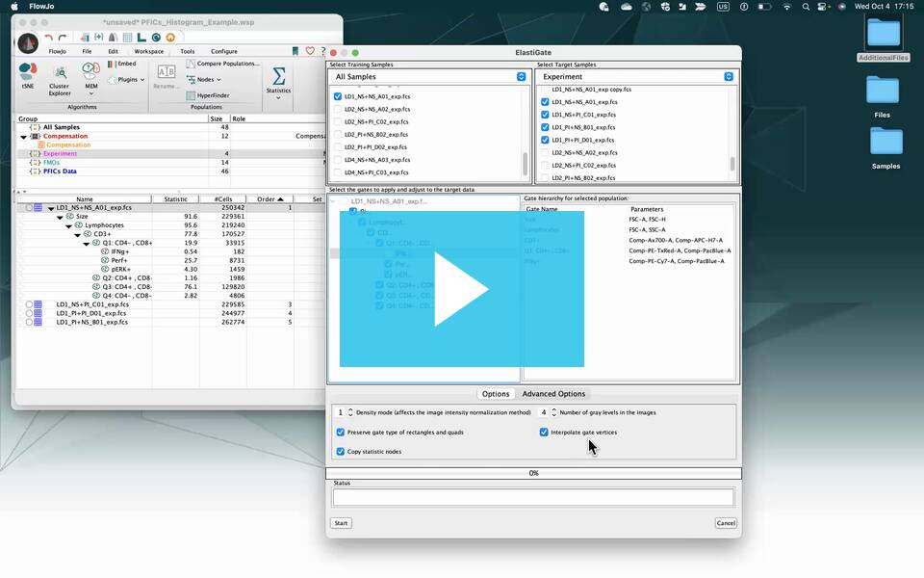This screenshot has width=924, height=578.
Task: Open the Edit menu in FlowJo window
Action: pyautogui.click(x=114, y=51)
